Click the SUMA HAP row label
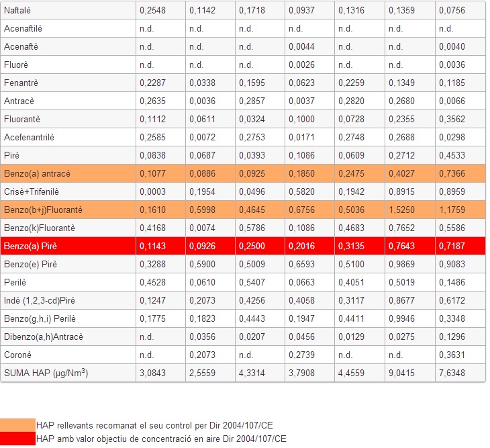 tap(46, 372)
